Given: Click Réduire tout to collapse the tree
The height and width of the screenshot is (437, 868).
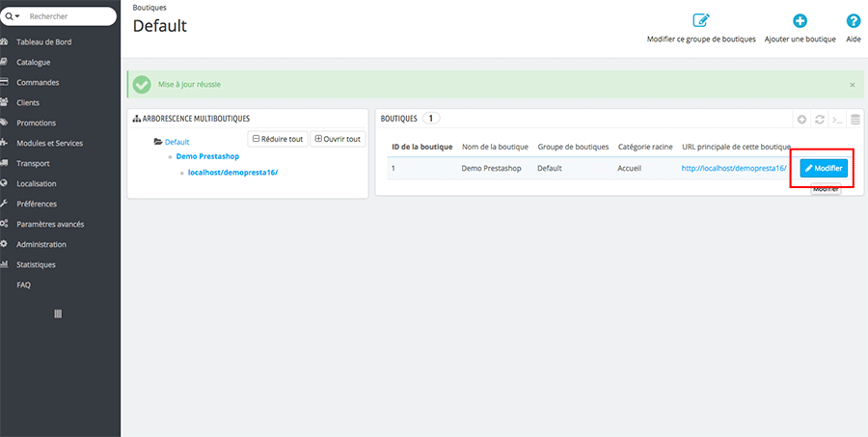Looking at the screenshot, I should coord(277,139).
